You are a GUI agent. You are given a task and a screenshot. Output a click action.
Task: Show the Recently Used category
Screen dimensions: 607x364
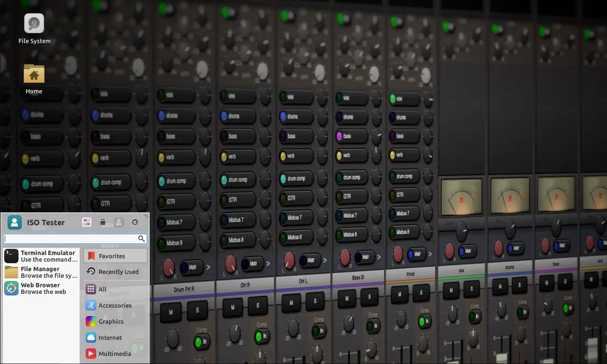(x=116, y=272)
